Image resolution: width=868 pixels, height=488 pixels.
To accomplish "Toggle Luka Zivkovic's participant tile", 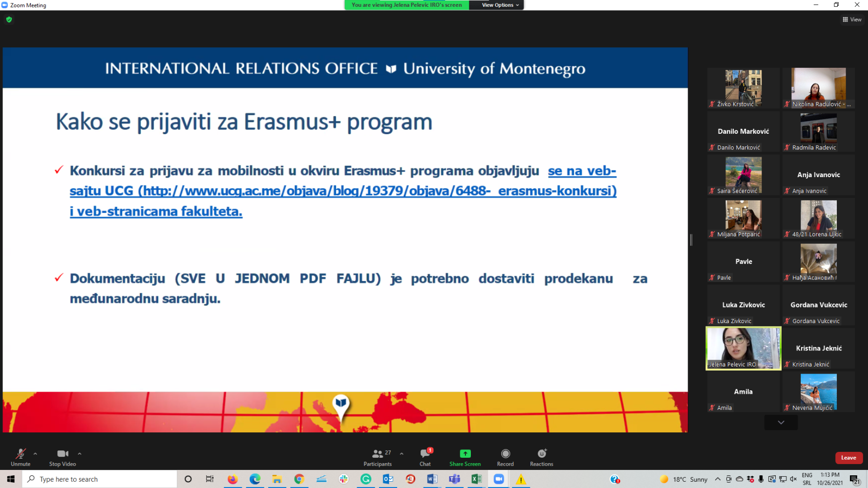I will pos(743,305).
